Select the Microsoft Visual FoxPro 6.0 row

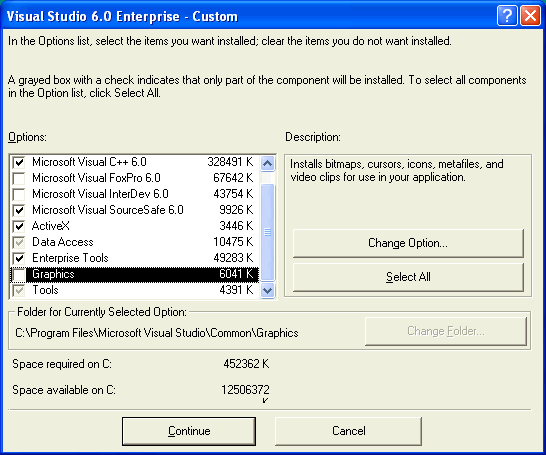tap(134, 178)
